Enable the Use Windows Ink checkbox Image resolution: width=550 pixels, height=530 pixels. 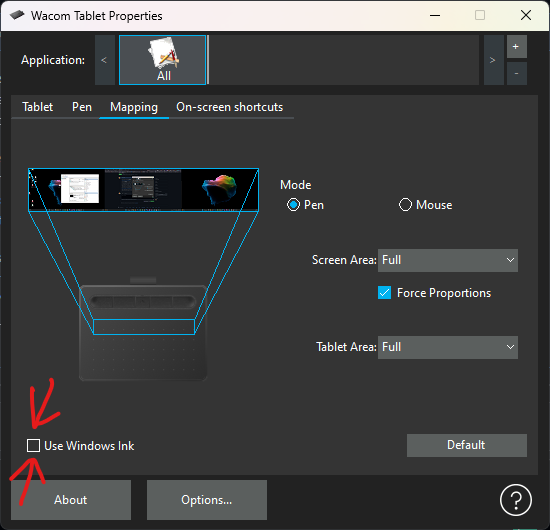click(x=33, y=445)
